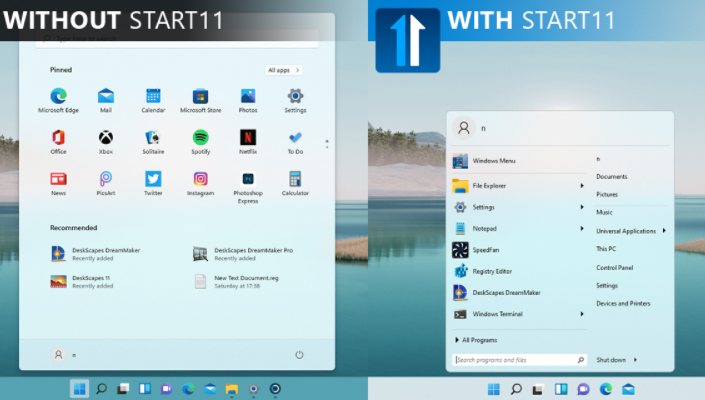
Task: Open DeskScapes DreamMaker Pro recommended item
Action: [x=243, y=254]
